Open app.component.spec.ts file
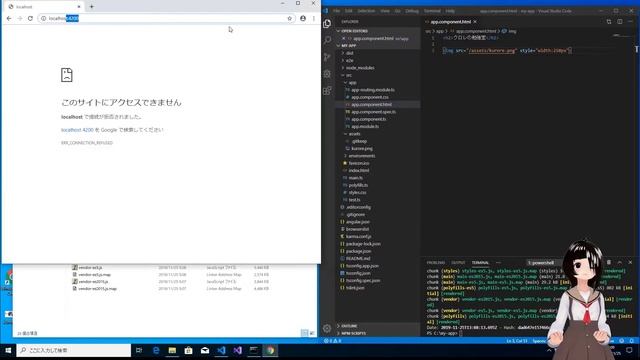Image resolution: width=640 pixels, height=360 pixels. click(x=373, y=112)
